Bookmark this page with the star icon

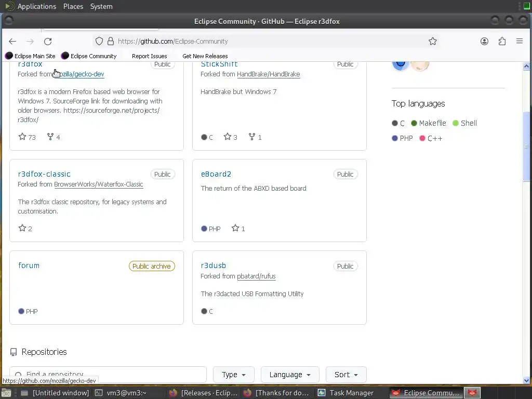point(433,42)
